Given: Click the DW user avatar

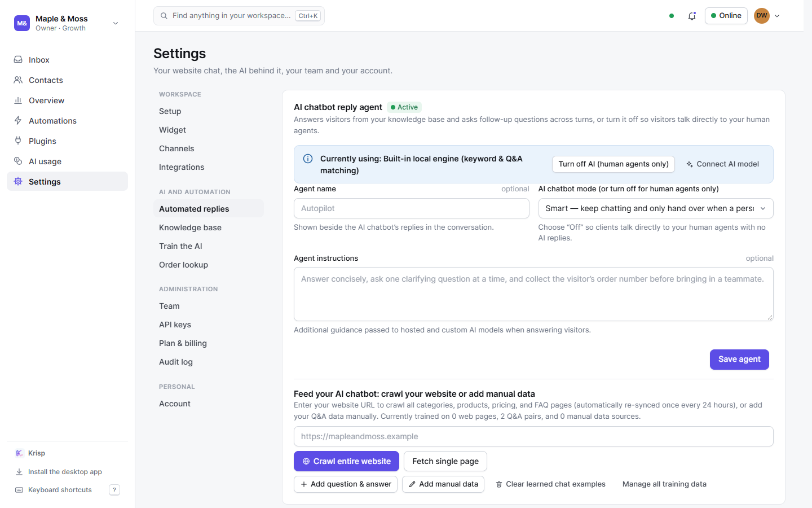Looking at the screenshot, I should point(762,16).
